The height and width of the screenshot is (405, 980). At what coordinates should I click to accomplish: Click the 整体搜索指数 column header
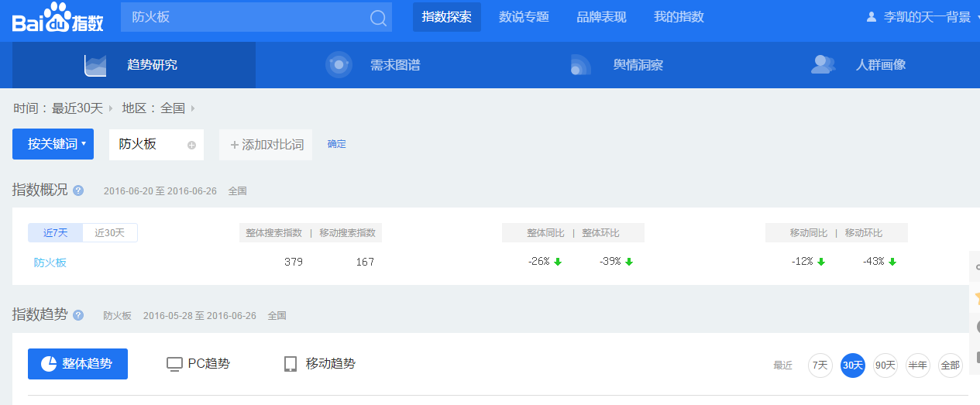(x=273, y=233)
